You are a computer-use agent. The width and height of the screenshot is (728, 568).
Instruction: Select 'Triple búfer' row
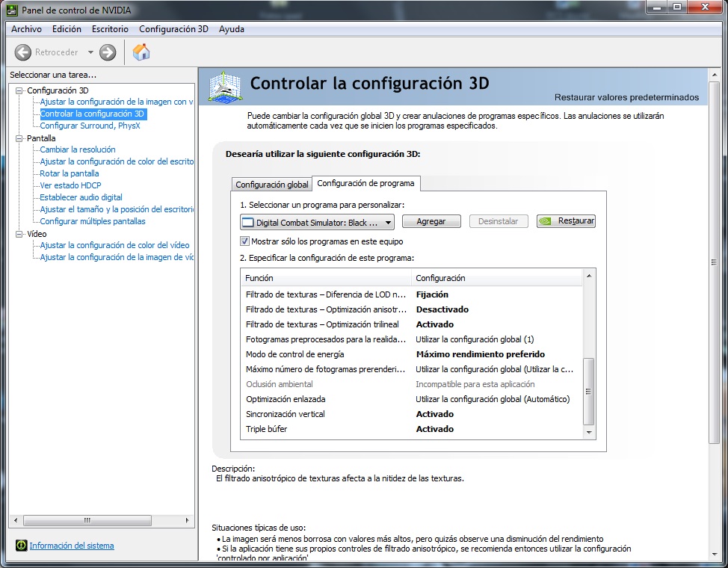[411, 429]
